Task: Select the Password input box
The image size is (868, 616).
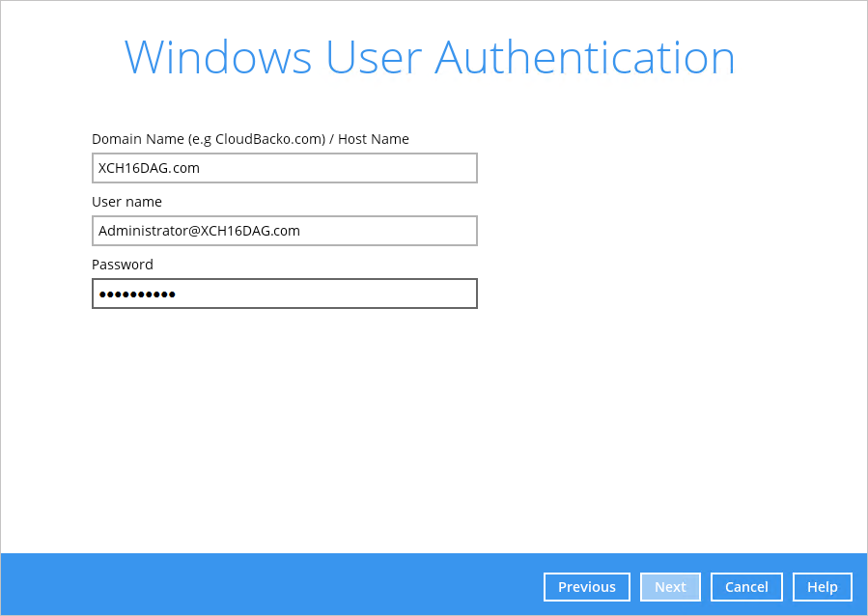Action: [285, 294]
